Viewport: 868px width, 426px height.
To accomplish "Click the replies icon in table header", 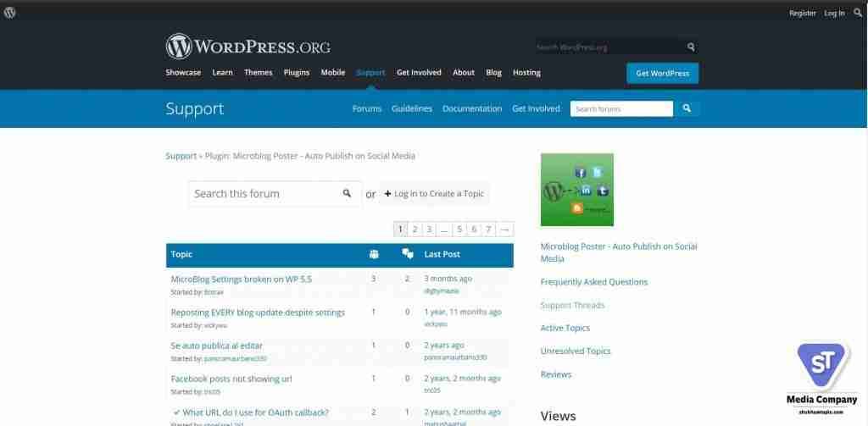I will coord(408,254).
